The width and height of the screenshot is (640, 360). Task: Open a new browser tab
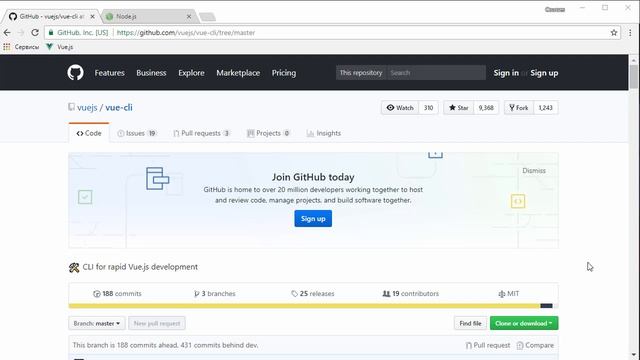pyautogui.click(x=207, y=17)
